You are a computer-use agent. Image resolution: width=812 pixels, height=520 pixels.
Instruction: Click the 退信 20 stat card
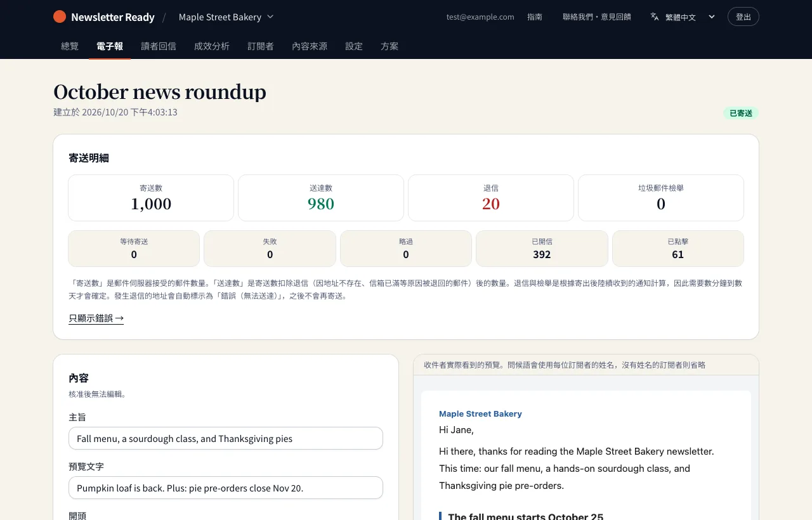[491, 198]
